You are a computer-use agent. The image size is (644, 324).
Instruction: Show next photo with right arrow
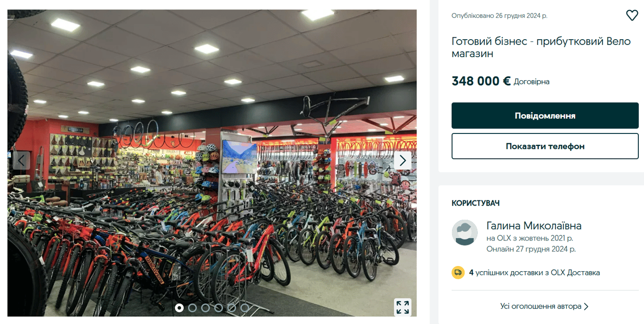pyautogui.click(x=403, y=161)
